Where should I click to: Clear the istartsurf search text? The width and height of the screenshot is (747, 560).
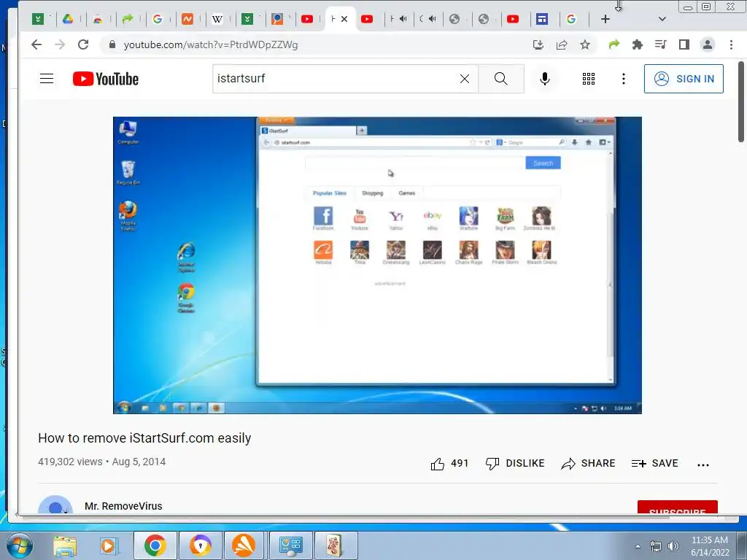pos(465,79)
